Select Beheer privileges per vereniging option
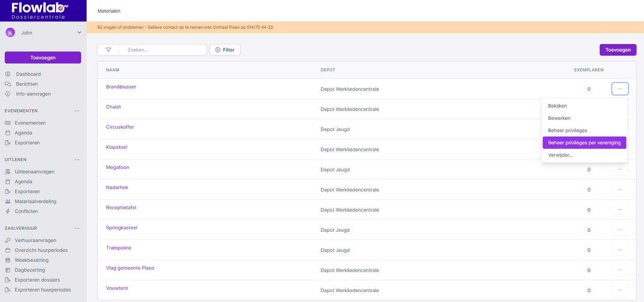Viewport: 644px width, 302px height. click(x=584, y=143)
